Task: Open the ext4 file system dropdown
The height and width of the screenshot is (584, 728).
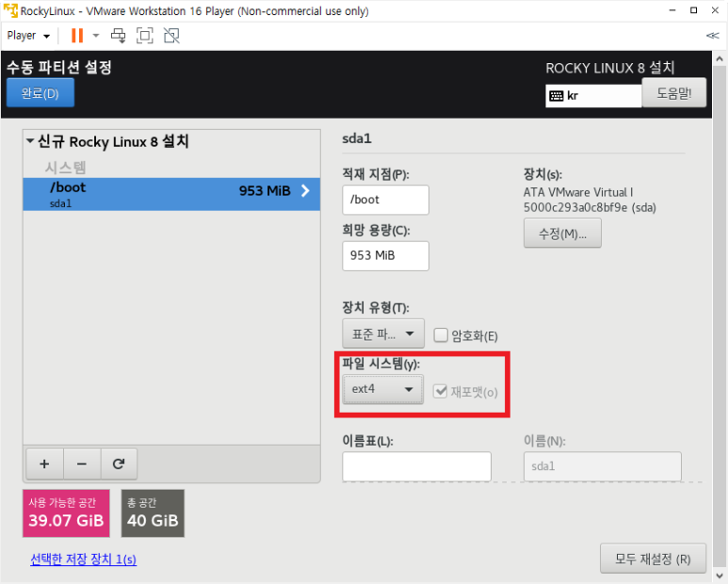Action: point(383,389)
